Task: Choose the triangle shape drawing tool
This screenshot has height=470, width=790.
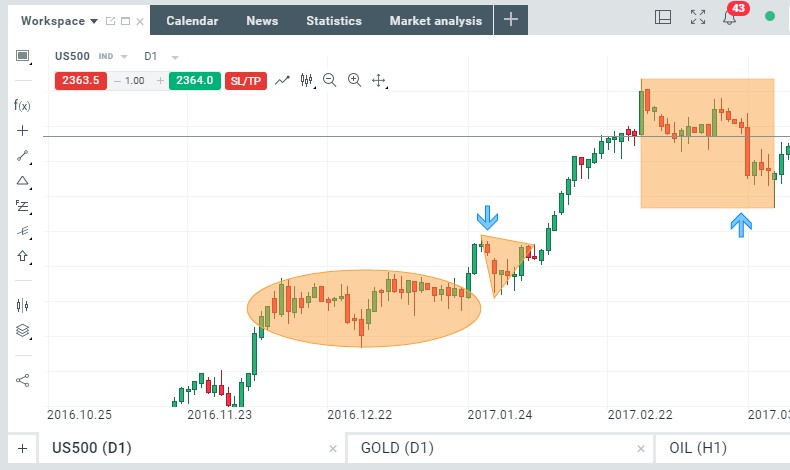Action: tap(22, 181)
